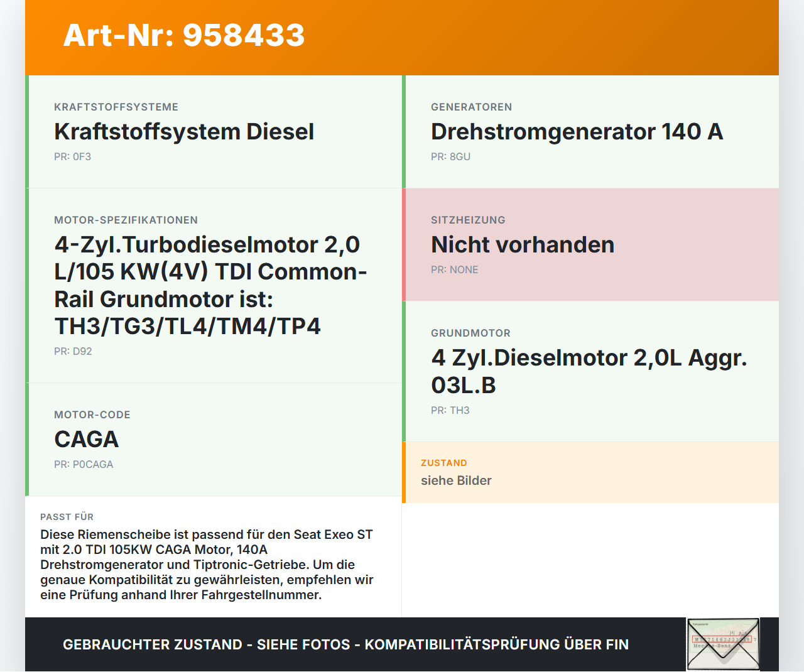Open the Grundmotor section label
Image resolution: width=804 pixels, height=672 pixels.
[x=470, y=333]
